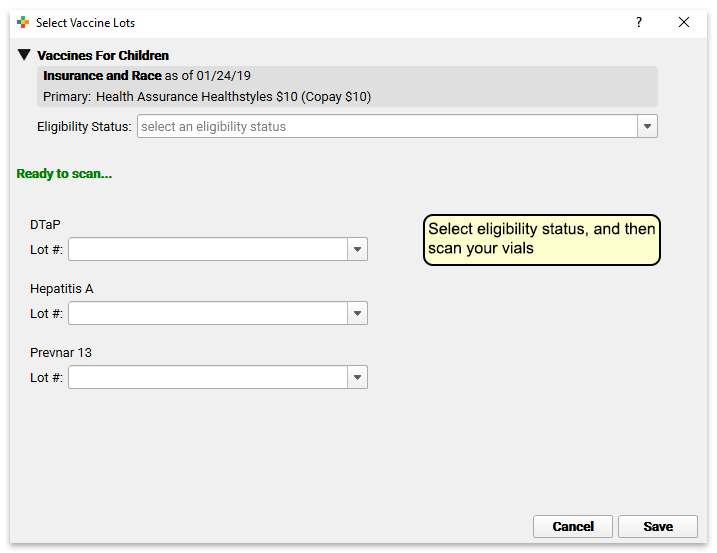Save the selected vaccine lots
The width and height of the screenshot is (717, 553).
658,526
